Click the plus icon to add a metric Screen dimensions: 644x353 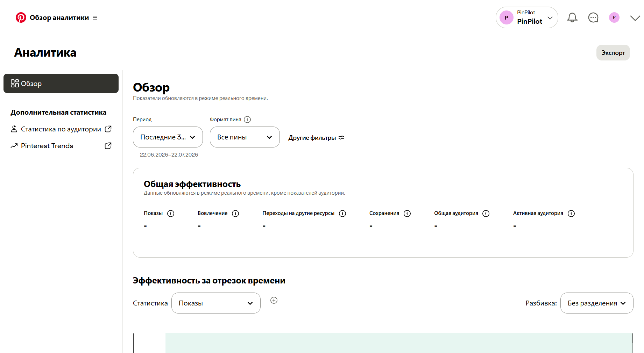coord(274,300)
